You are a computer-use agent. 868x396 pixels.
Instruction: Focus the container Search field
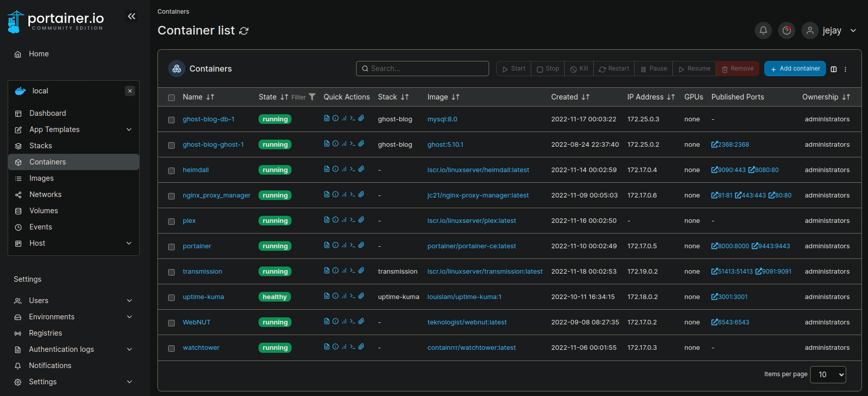tap(423, 69)
